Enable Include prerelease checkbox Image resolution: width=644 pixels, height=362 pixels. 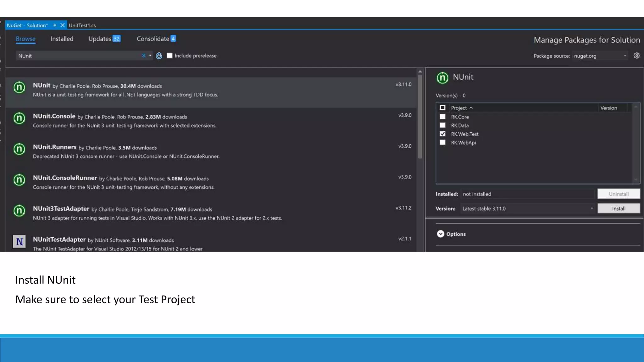169,56
